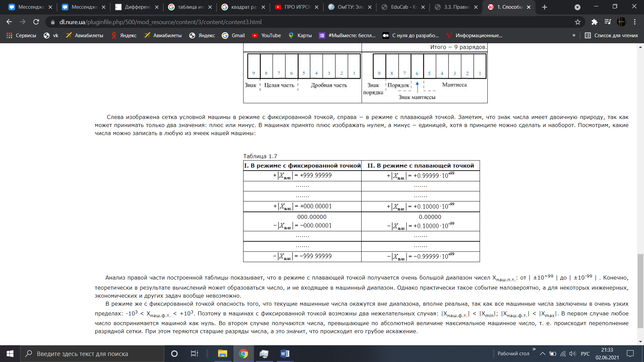Click header 'I. В режиме с фиксированной точкой'

[302, 166]
